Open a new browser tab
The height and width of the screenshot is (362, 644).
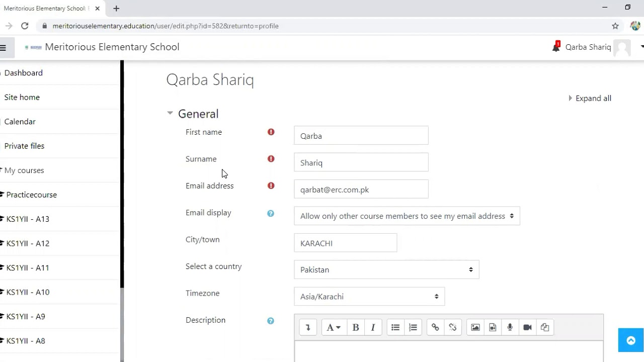tap(116, 8)
